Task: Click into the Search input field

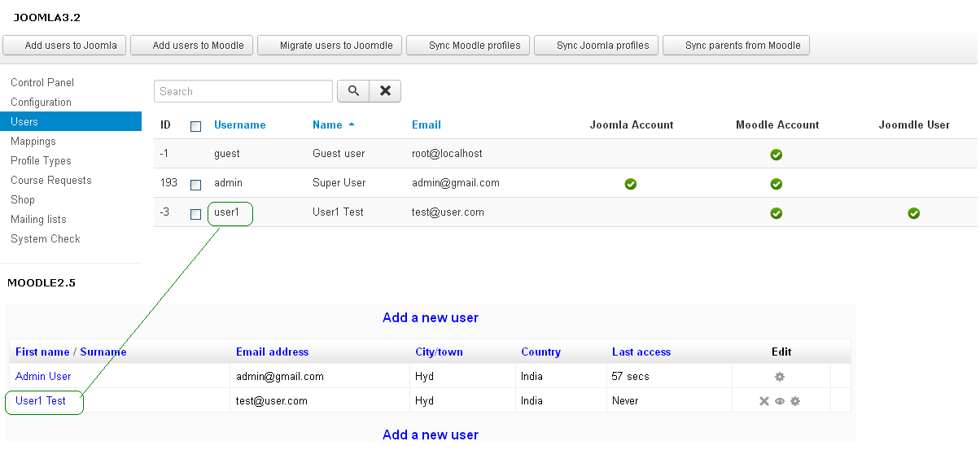Action: [x=243, y=91]
